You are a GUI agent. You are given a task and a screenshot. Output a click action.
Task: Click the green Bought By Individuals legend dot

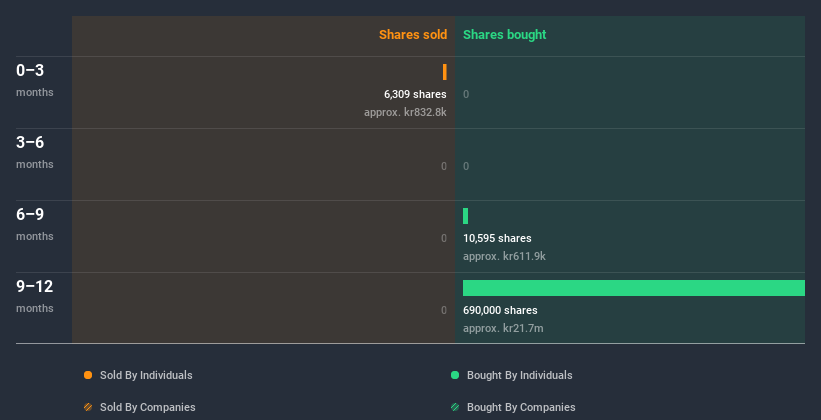[x=455, y=375]
